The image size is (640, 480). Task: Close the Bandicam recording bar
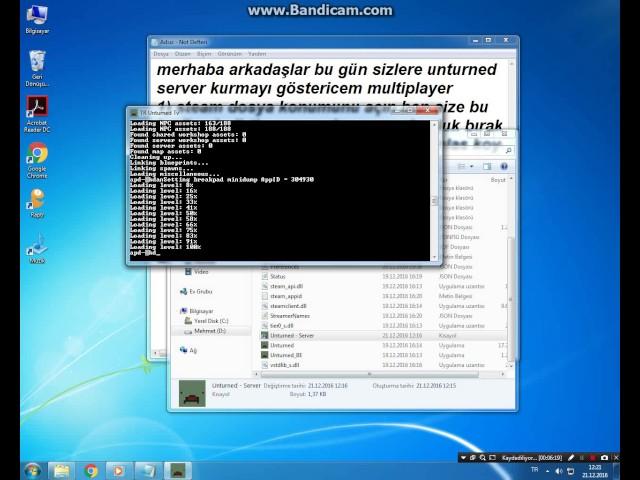point(616,458)
